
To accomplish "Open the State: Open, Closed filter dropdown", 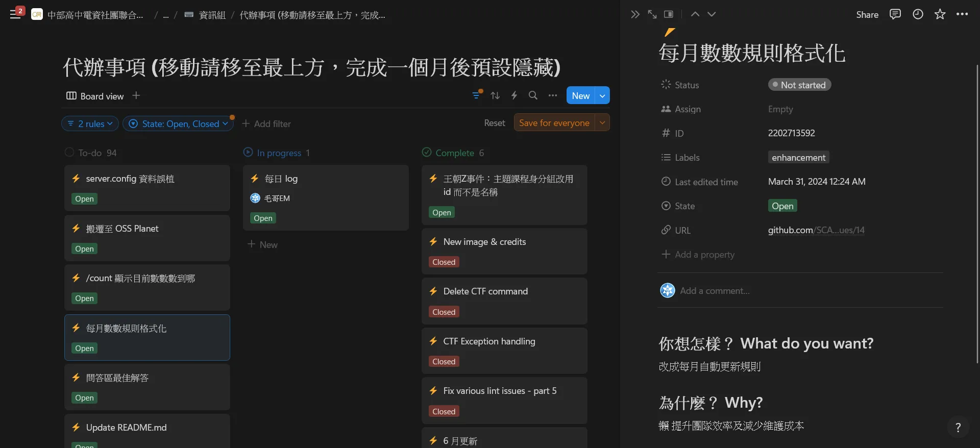I will point(178,123).
